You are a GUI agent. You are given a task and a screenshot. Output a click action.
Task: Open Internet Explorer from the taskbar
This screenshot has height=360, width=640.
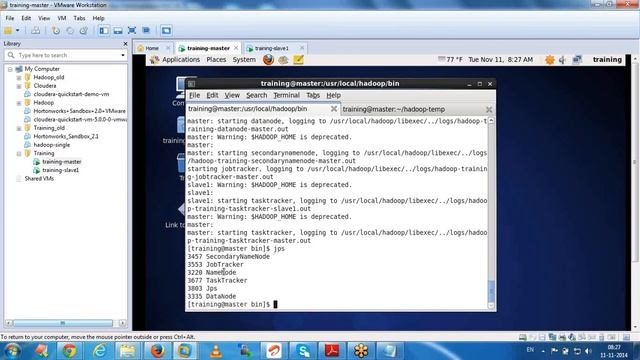tap(99, 351)
